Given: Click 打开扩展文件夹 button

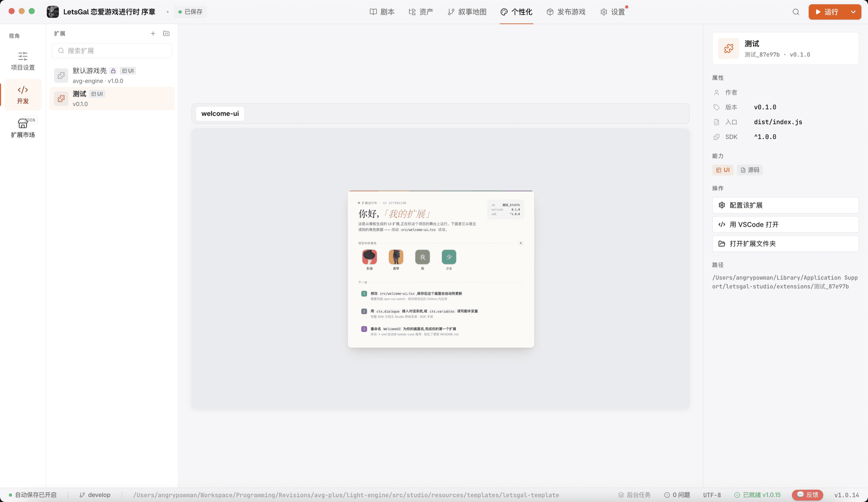Looking at the screenshot, I should [785, 244].
